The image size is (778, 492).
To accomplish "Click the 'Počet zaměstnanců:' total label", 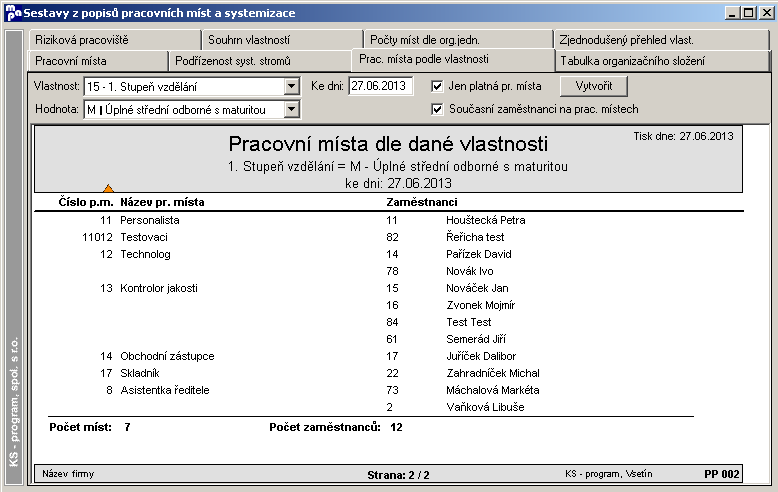I will tap(325, 427).
